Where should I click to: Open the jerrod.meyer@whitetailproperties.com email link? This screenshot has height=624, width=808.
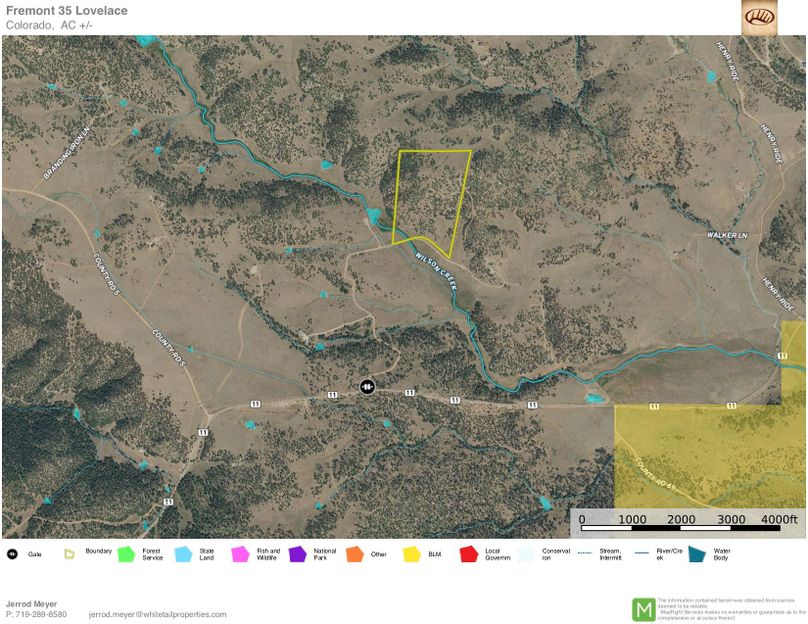(157, 614)
